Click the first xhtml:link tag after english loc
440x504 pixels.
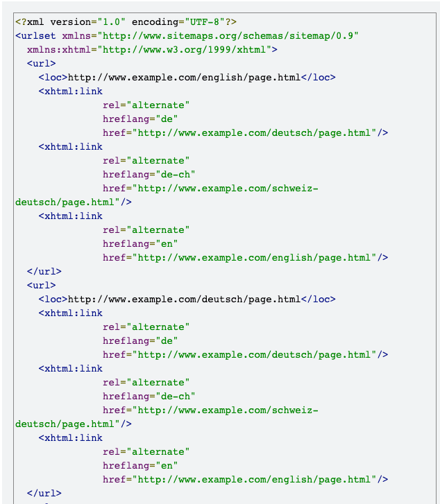pyautogui.click(x=71, y=92)
